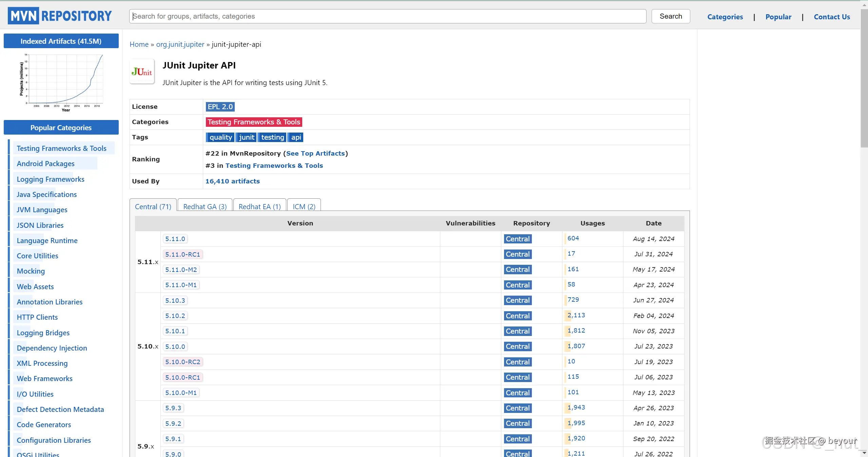Click the quality tag
The image size is (868, 457).
coord(220,137)
